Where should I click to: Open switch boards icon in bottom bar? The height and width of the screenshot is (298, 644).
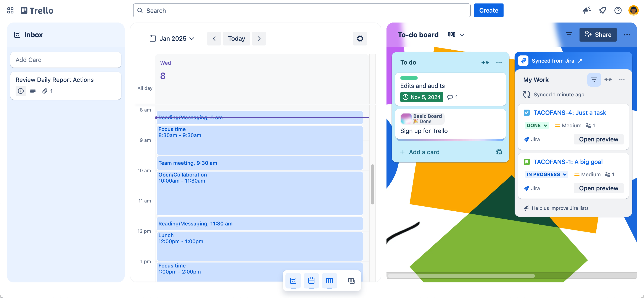tap(351, 281)
